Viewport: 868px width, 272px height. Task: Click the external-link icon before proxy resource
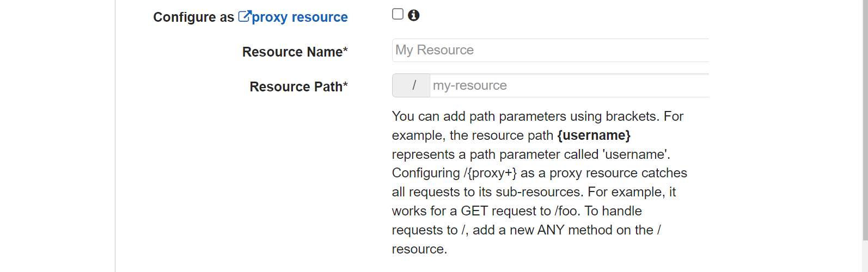(x=244, y=16)
